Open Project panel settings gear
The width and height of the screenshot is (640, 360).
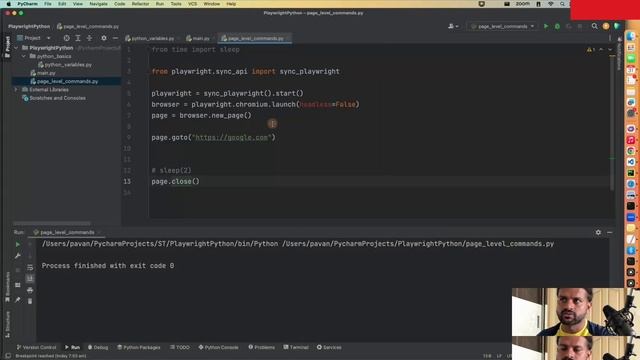click(104, 38)
